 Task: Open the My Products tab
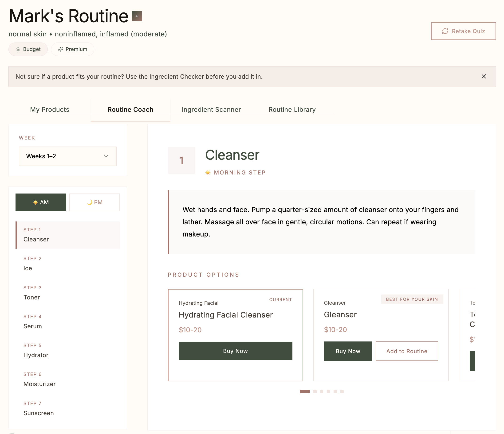(50, 110)
